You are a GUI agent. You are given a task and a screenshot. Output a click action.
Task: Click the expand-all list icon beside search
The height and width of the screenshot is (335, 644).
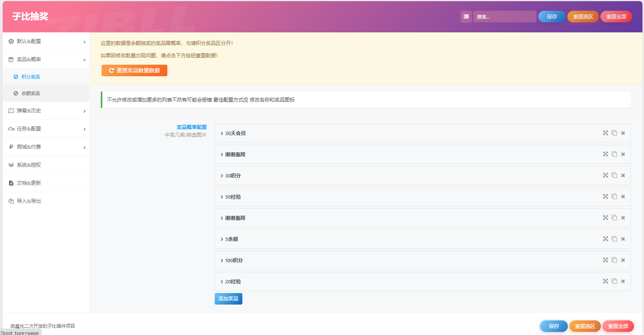(x=466, y=17)
